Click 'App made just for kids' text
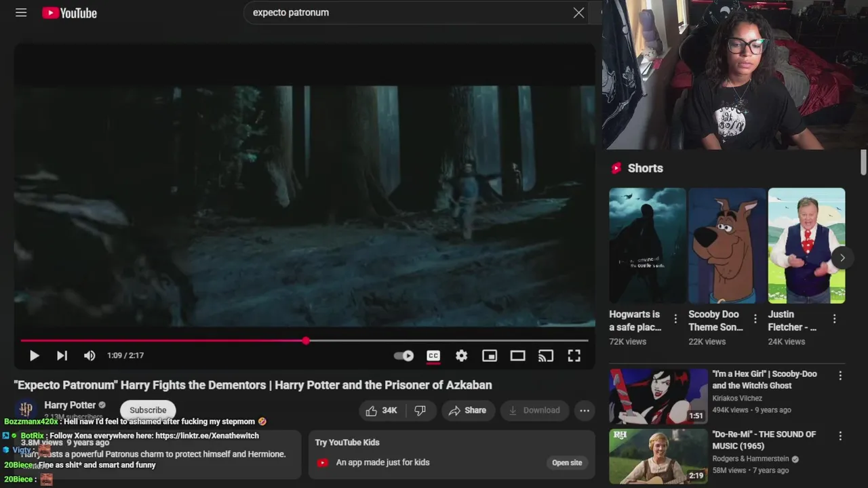 [383, 463]
